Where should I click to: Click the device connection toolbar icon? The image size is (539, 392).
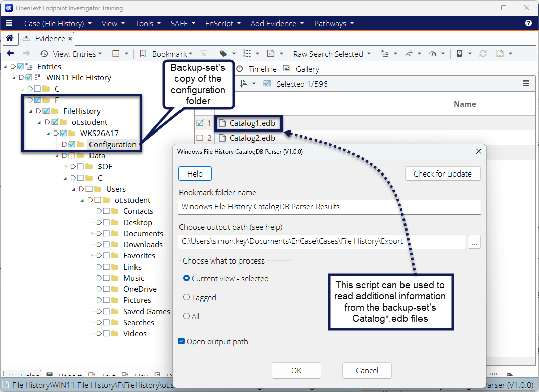tap(409, 53)
